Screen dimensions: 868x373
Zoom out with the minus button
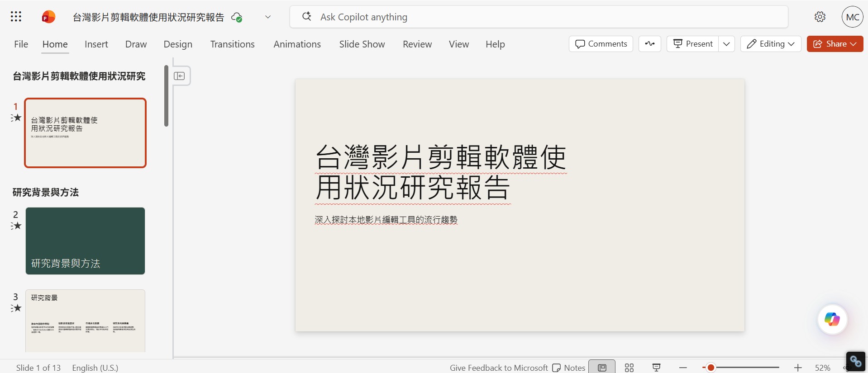click(x=683, y=368)
